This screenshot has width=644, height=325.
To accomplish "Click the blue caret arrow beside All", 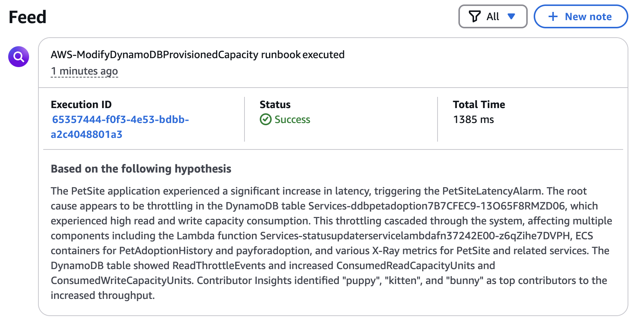I will pos(511,16).
